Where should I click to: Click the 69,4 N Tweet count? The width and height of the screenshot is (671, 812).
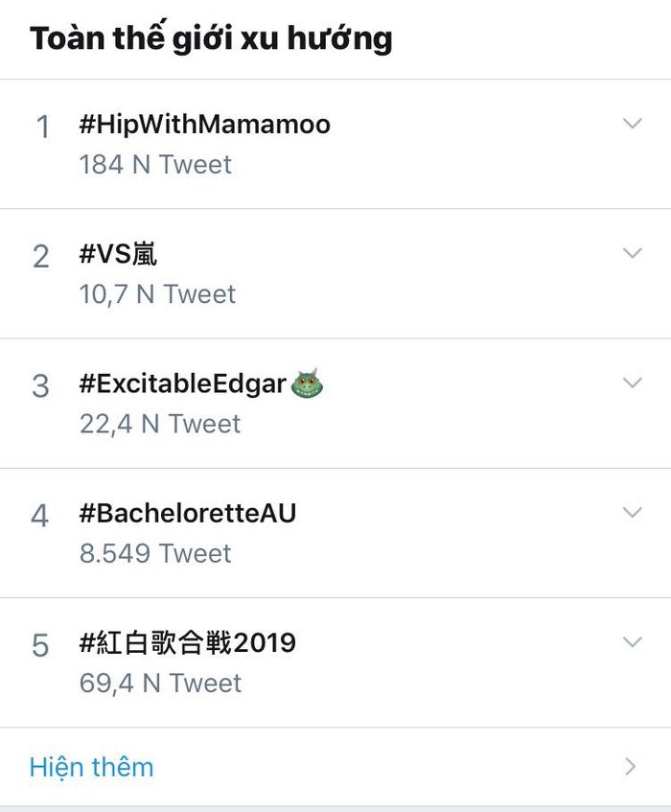160,683
